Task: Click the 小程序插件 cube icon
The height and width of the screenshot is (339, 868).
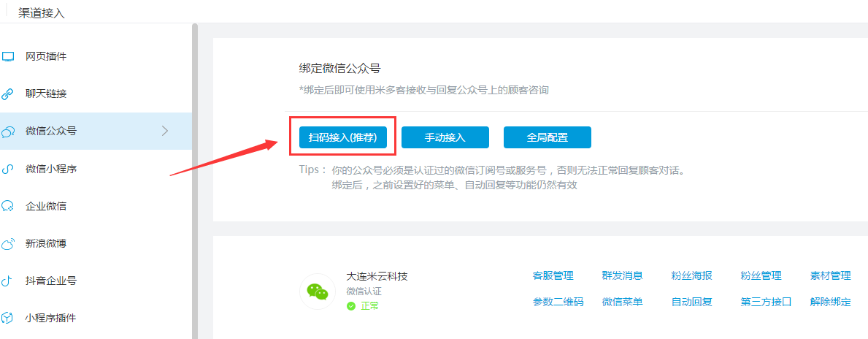Action: (8, 319)
